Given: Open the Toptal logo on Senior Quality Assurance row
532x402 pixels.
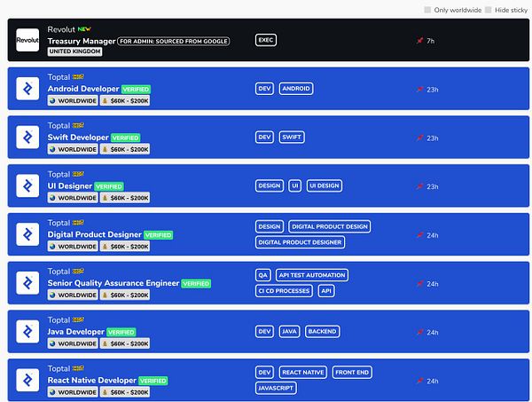Looking at the screenshot, I should (27, 283).
